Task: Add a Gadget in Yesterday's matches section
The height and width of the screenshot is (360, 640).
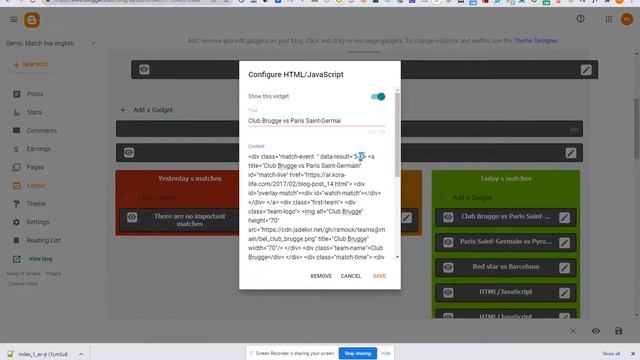Action: click(151, 198)
